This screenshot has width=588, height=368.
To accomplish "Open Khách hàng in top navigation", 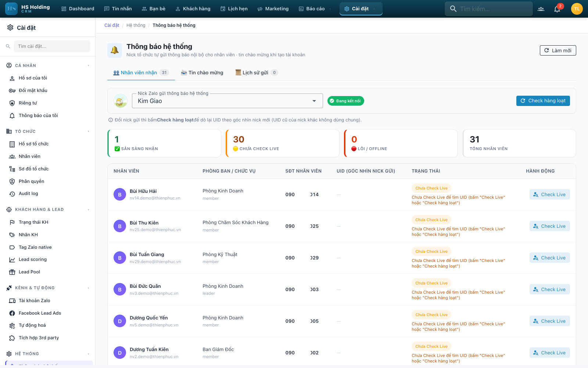I will [193, 9].
